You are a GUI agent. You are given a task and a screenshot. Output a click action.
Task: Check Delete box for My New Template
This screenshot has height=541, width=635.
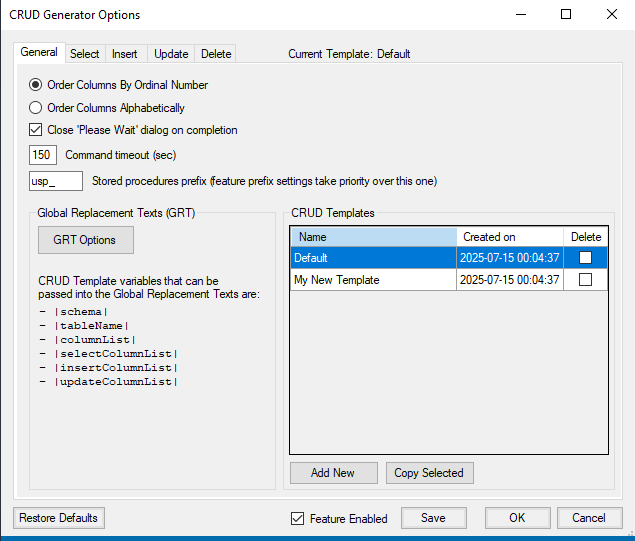click(x=585, y=280)
